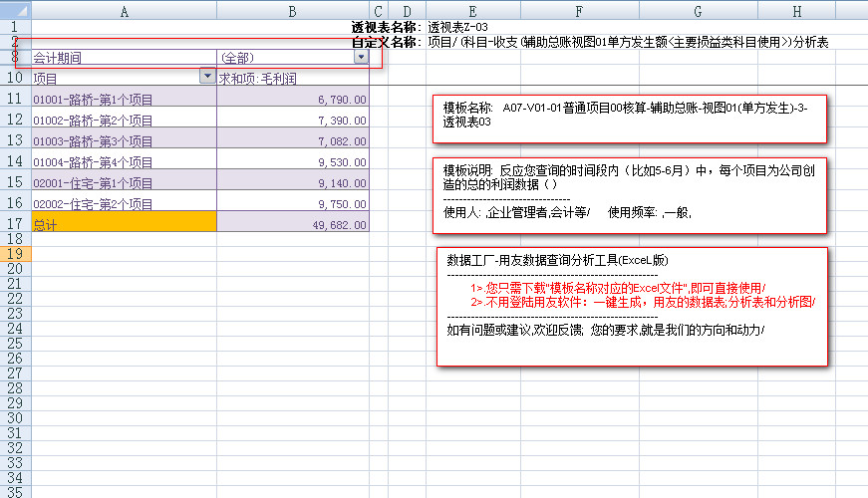
Task: Select column F header
Action: 578,10
